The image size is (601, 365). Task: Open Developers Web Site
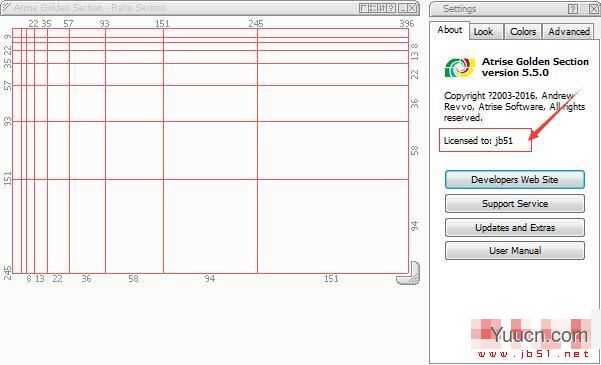point(515,180)
